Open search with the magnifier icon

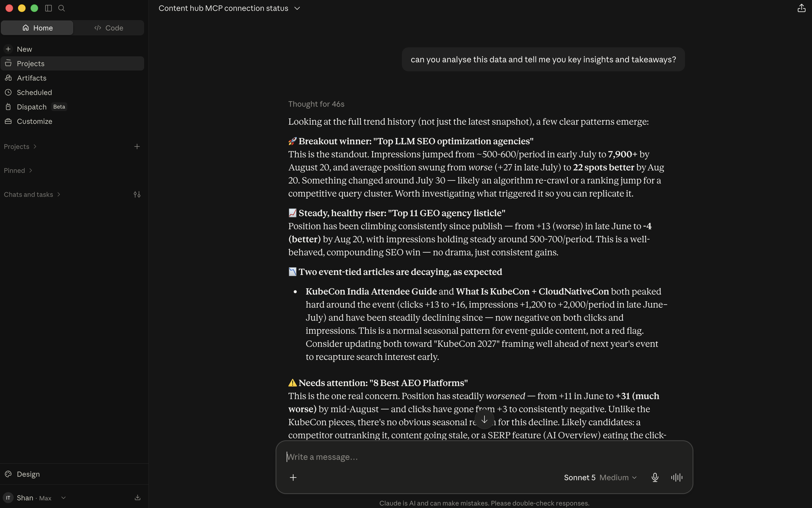62,8
